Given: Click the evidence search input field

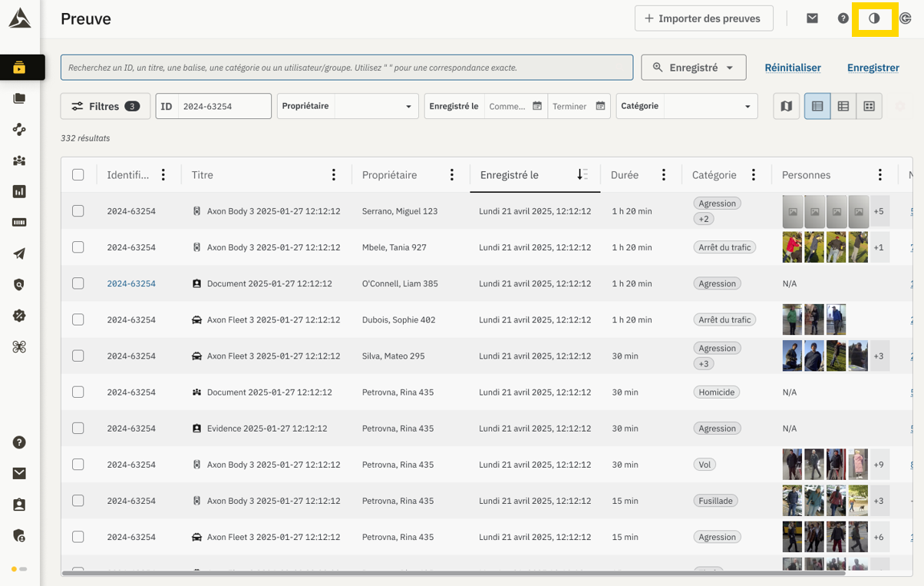Looking at the screenshot, I should [x=347, y=68].
